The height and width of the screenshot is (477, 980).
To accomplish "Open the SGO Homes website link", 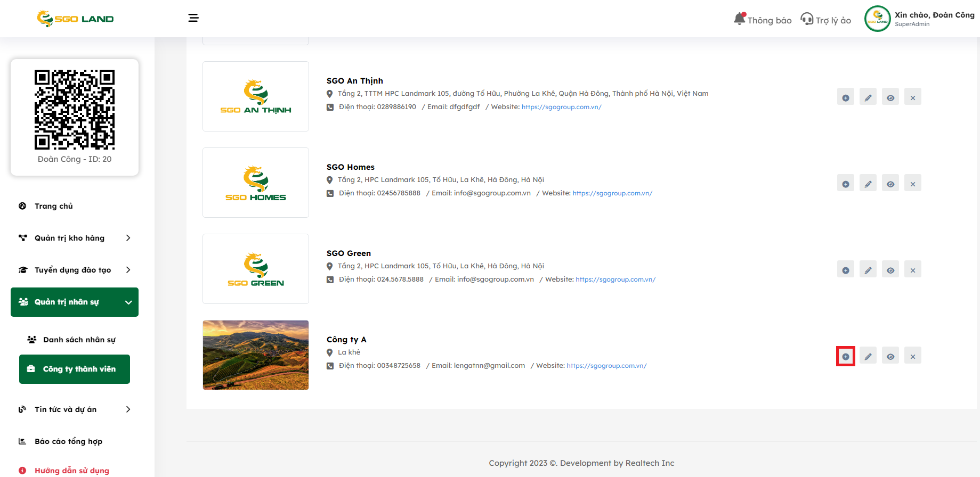I will click(612, 193).
